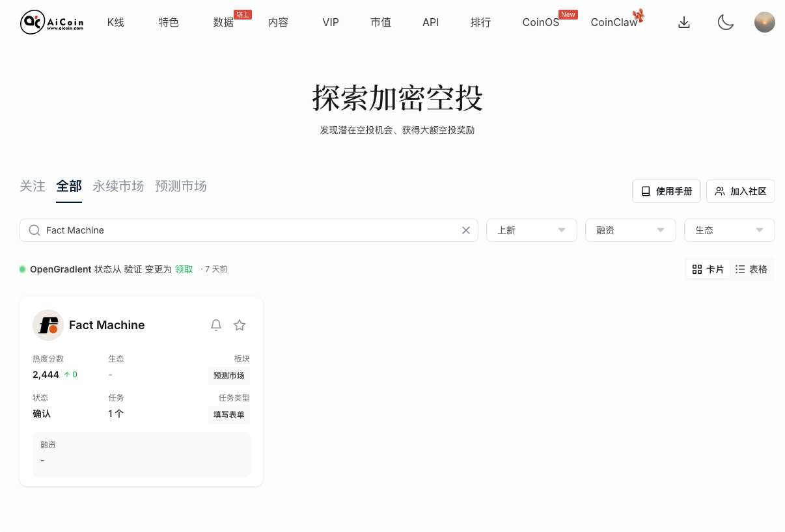Click the green 领取 status link
The width and height of the screenshot is (785, 532).
tap(184, 269)
